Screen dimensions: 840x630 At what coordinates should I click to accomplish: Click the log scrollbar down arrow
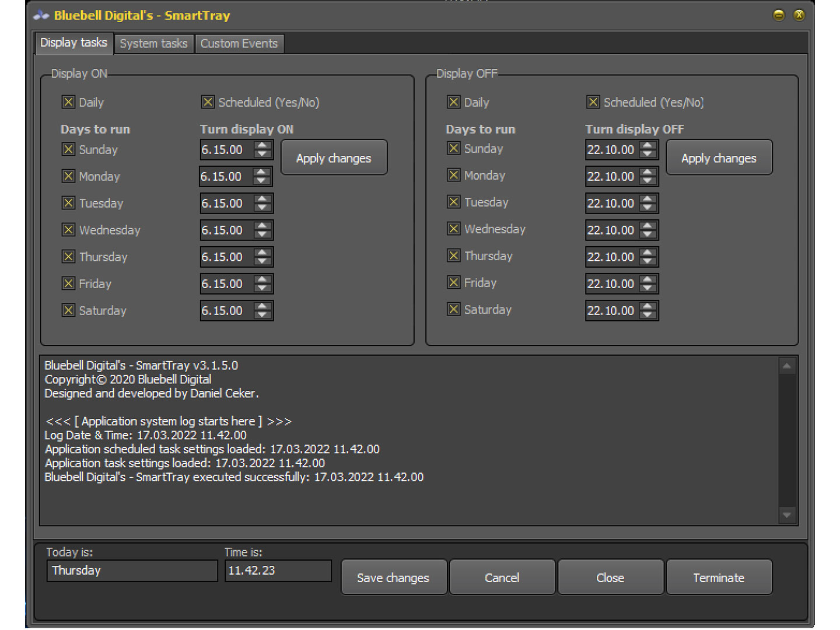(787, 515)
